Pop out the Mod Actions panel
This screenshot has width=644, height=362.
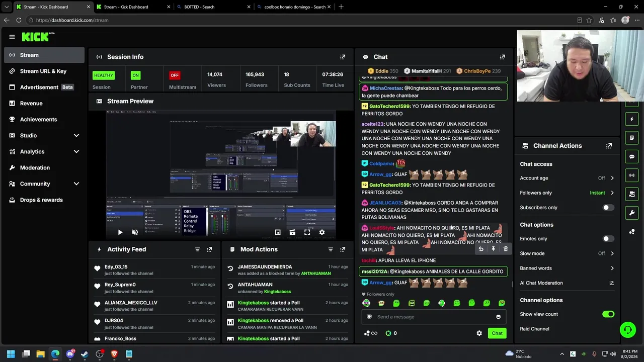(343, 249)
